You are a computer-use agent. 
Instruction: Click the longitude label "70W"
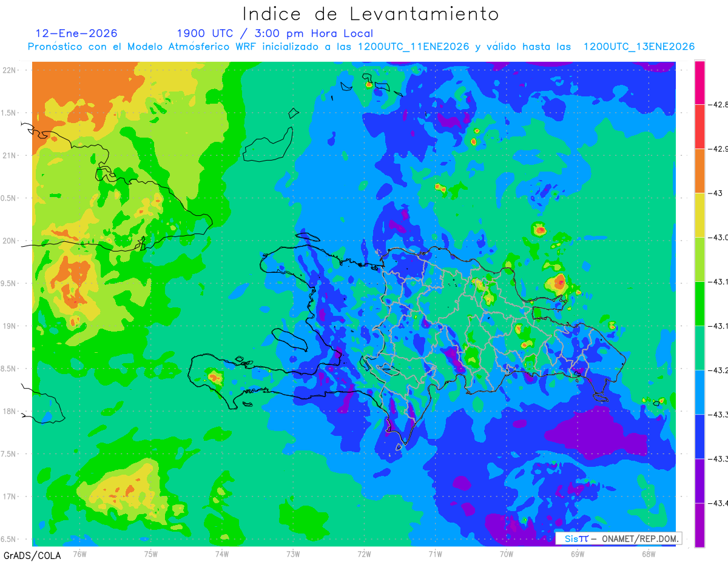click(x=507, y=554)
